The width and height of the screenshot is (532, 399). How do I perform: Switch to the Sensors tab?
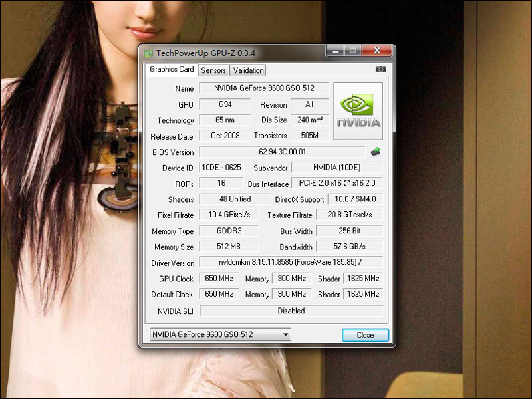tap(213, 70)
